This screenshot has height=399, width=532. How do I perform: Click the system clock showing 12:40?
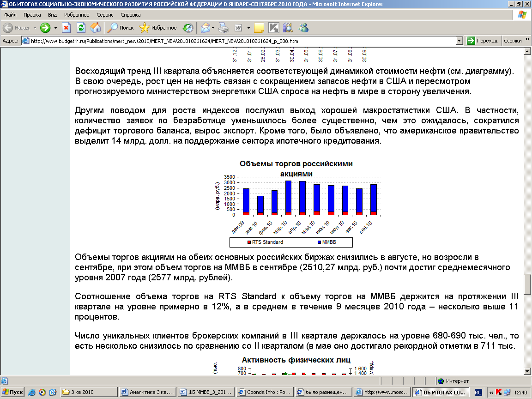click(x=520, y=393)
